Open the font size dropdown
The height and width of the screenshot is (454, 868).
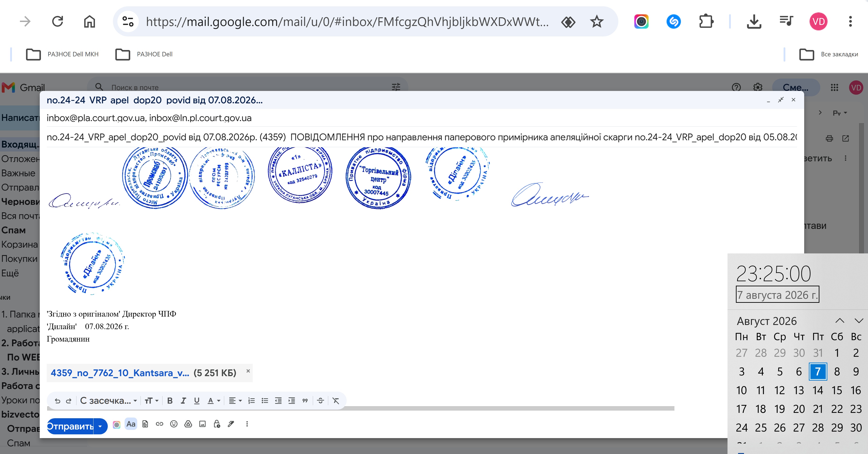[151, 401]
